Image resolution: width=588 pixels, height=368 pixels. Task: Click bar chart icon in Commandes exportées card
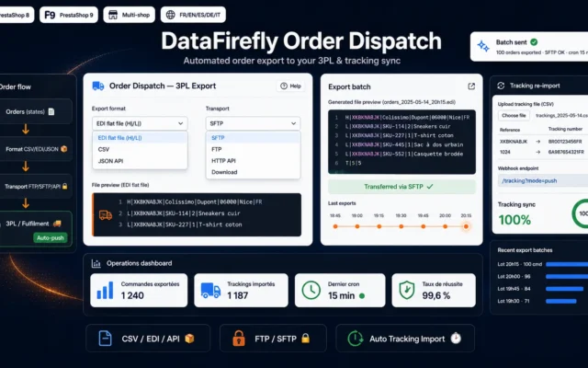[x=105, y=291]
